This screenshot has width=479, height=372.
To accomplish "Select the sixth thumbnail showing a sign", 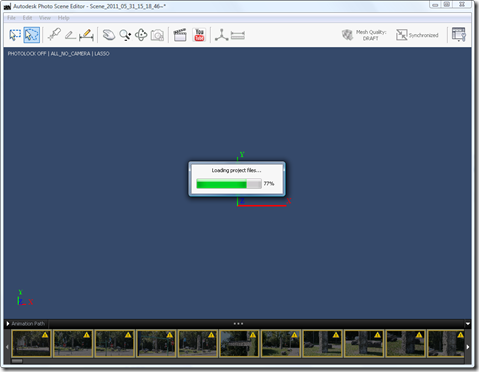I will 239,343.
